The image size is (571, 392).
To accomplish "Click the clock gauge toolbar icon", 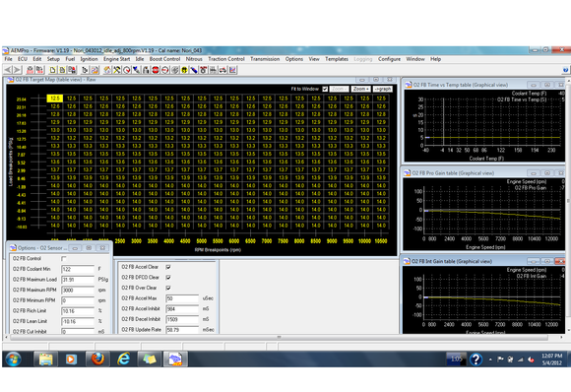I will (127, 70).
